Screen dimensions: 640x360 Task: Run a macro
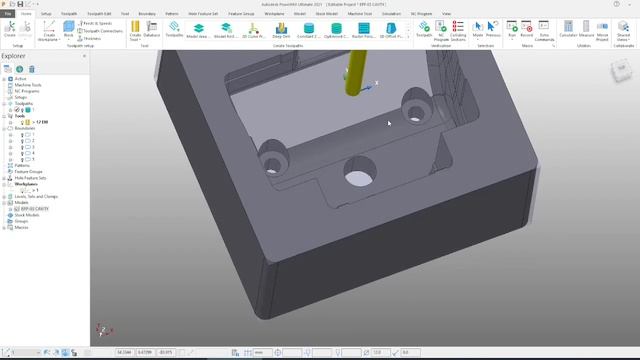(512, 29)
